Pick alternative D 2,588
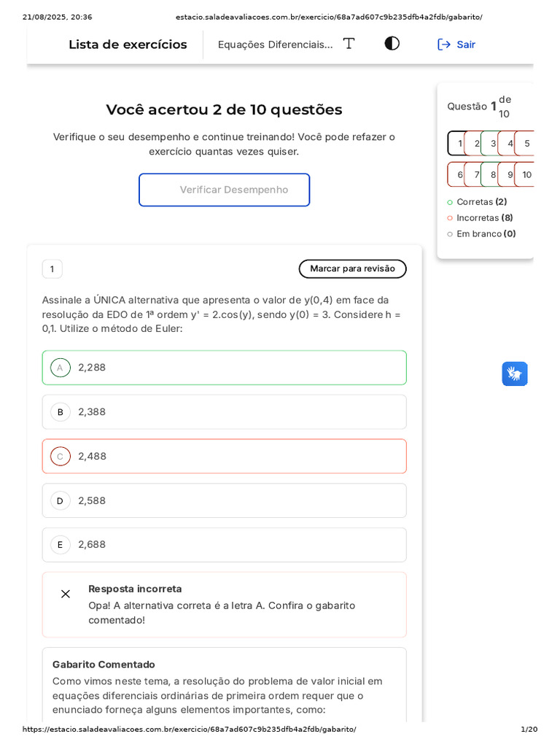The width and height of the screenshot is (560, 747). (x=224, y=501)
